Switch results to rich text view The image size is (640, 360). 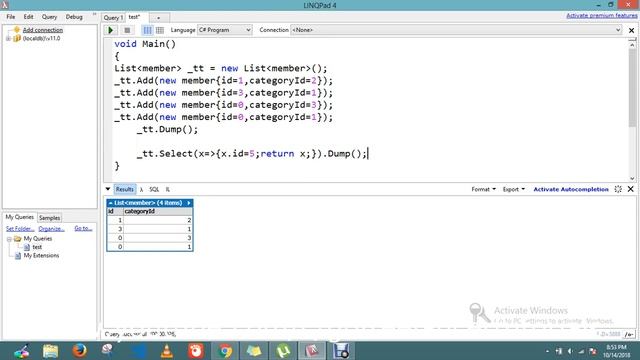(x=147, y=30)
